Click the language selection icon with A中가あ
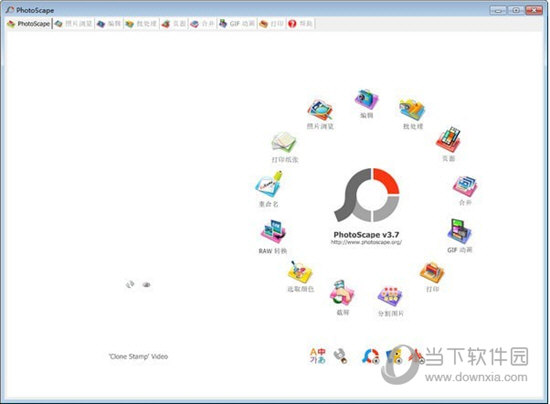 (x=317, y=356)
